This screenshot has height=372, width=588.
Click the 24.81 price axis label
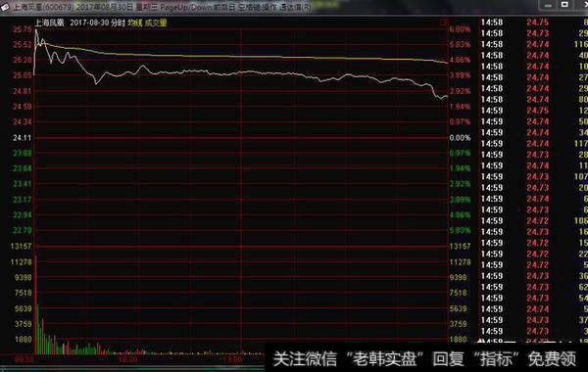tap(23, 91)
